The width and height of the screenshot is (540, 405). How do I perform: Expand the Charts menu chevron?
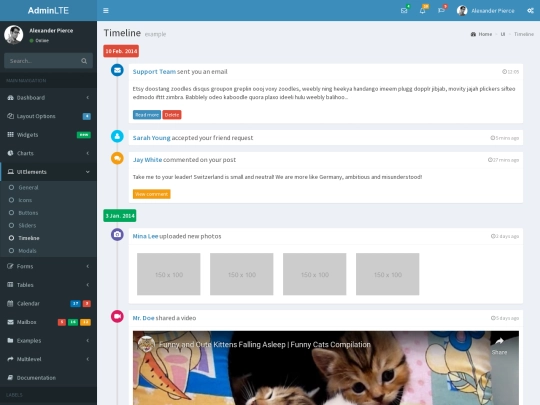[88, 153]
